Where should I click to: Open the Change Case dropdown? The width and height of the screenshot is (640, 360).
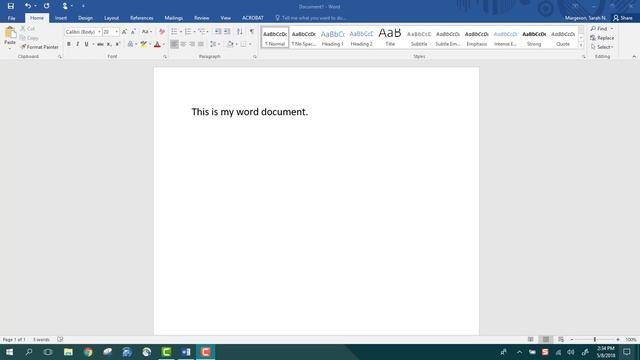(x=147, y=32)
